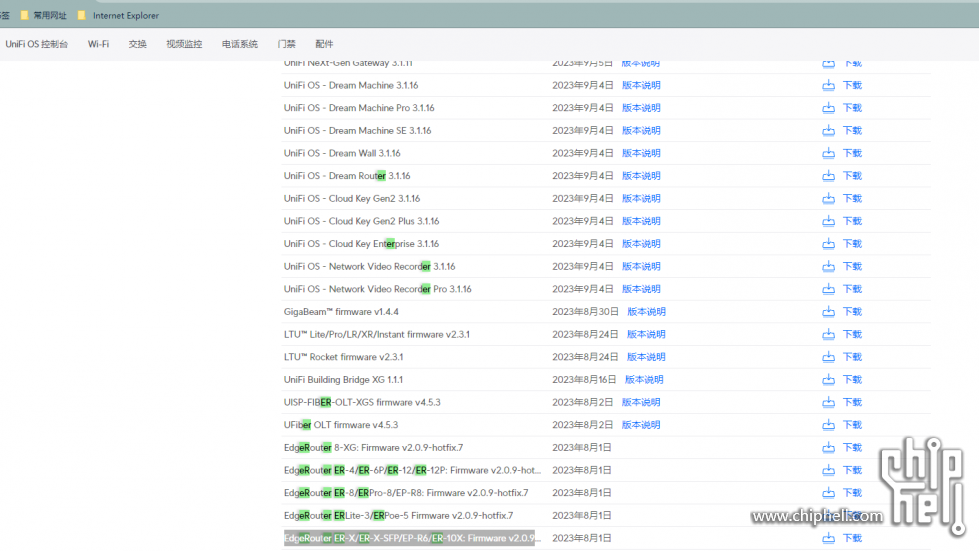Select 'EdgeRouter ERLite-3/ERPoe-5 Firmware v2.0.9-hotfix.7' text
The height and width of the screenshot is (551, 979).
pos(398,515)
